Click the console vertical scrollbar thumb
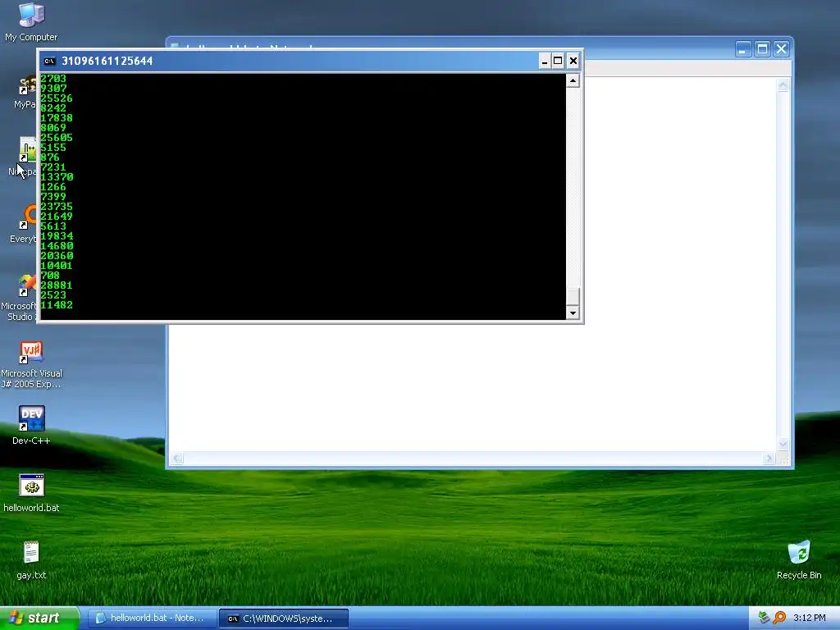 573,296
